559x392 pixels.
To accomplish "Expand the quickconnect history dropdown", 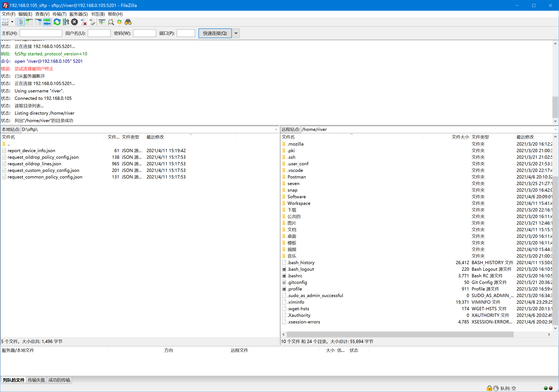I will point(236,33).
